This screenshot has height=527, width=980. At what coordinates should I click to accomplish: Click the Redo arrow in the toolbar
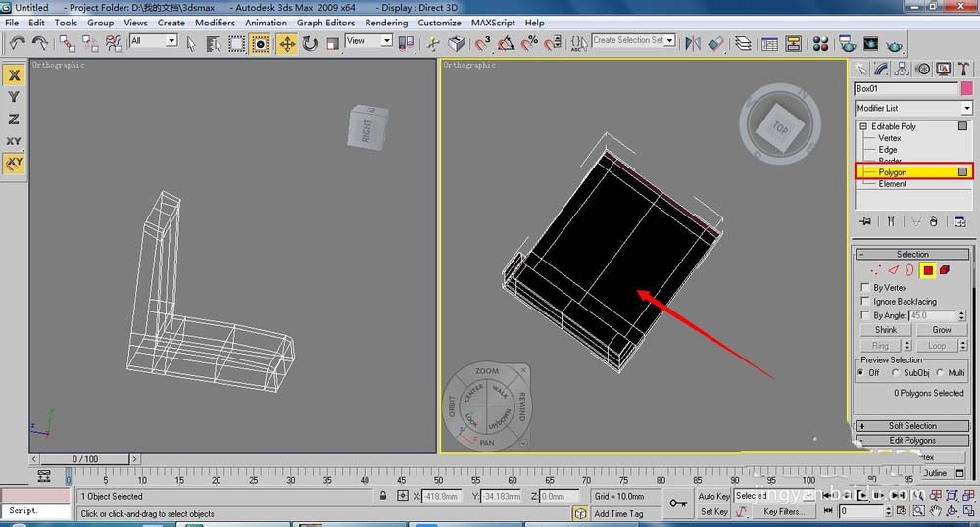point(40,43)
